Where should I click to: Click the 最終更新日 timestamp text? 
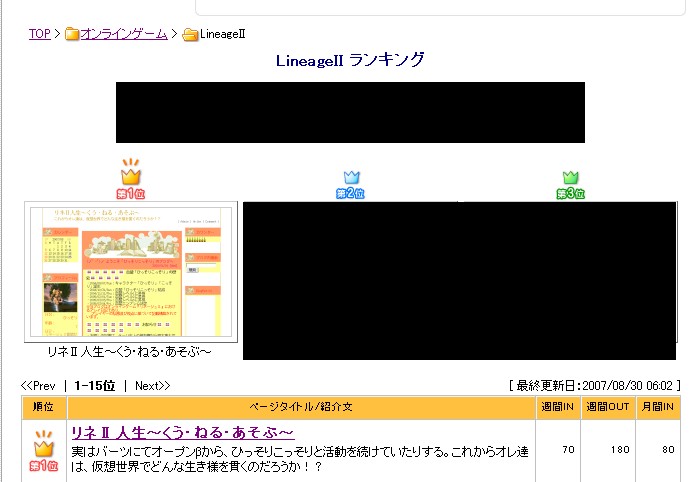(x=595, y=386)
